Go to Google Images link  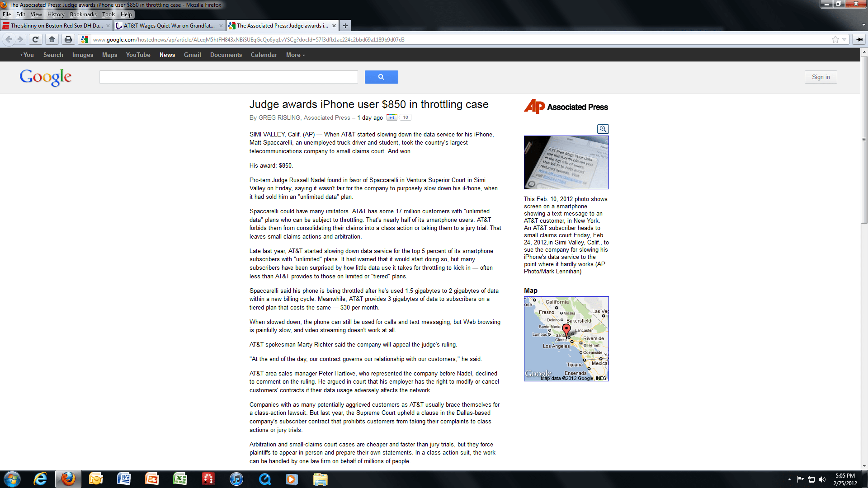pyautogui.click(x=83, y=55)
